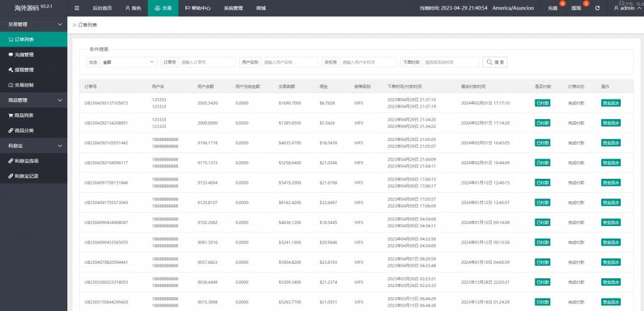
Task: Click the hamburger sidebar collapse icon
Action: click(x=77, y=8)
